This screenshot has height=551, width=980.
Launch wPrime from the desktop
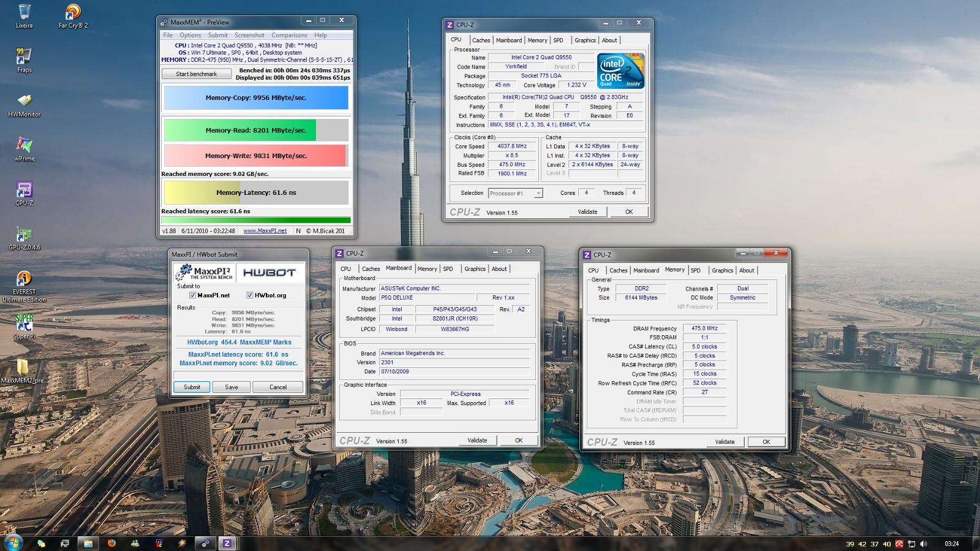[24, 150]
